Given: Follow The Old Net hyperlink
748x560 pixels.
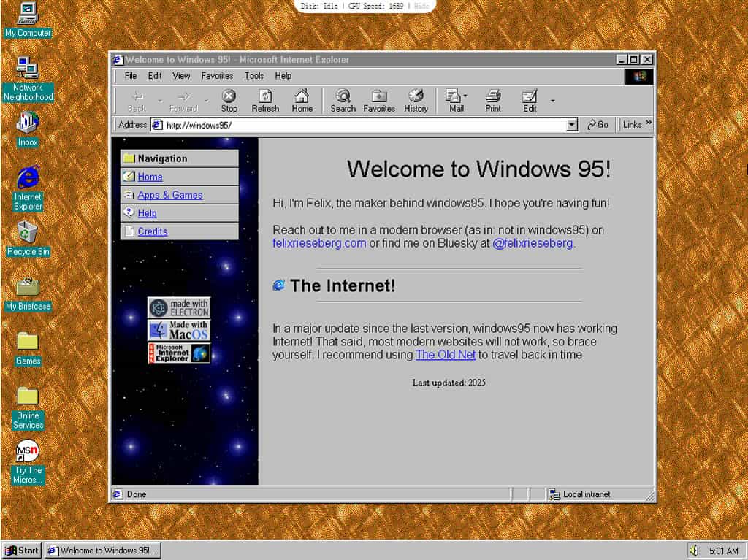Looking at the screenshot, I should 446,355.
